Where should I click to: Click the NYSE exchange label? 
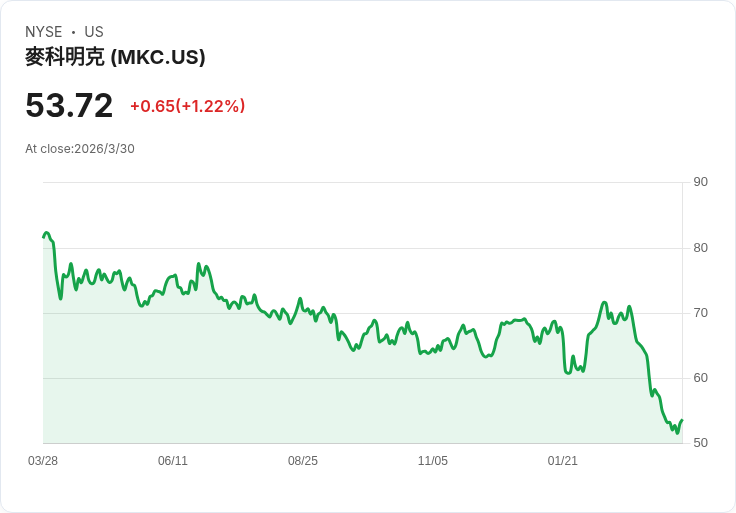tap(43, 32)
